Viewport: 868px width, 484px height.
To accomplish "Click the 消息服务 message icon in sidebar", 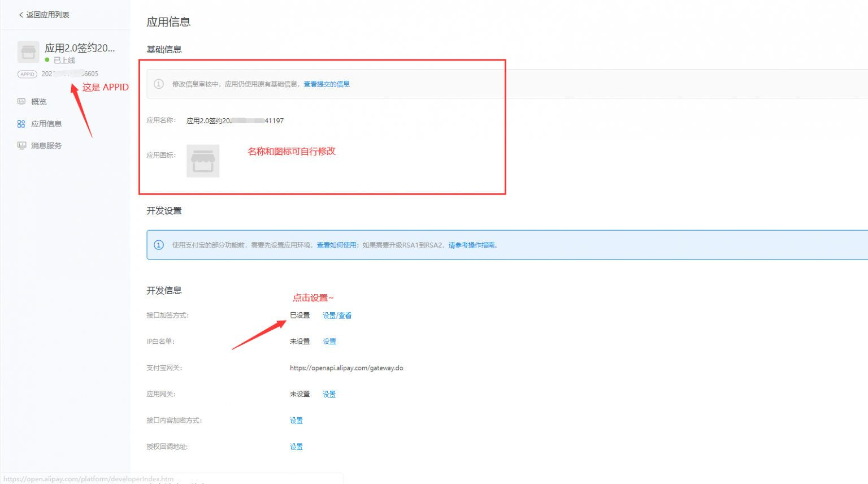I will (x=21, y=145).
